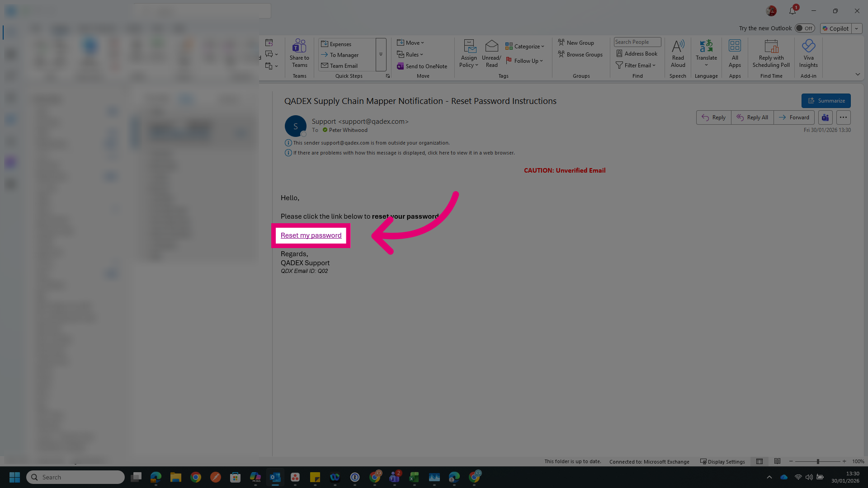The height and width of the screenshot is (488, 868).
Task: Open Sticky Notes from the taskbar
Action: click(315, 477)
